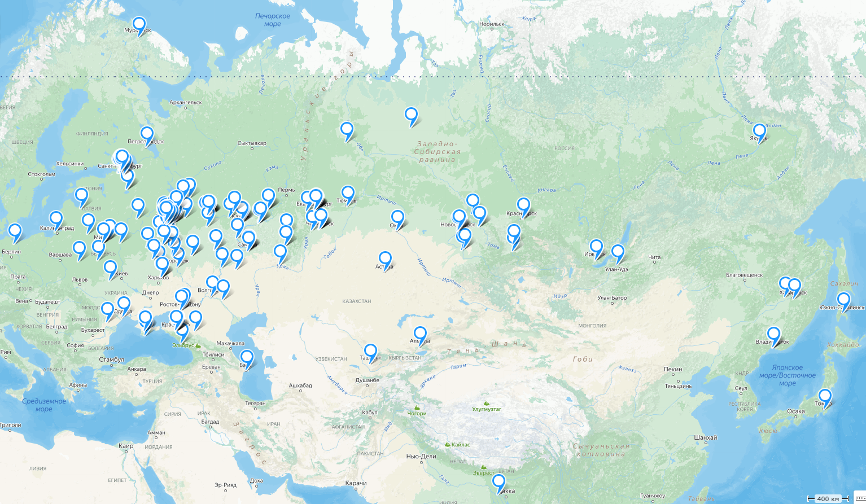Click the Норильск city label

pyautogui.click(x=492, y=24)
